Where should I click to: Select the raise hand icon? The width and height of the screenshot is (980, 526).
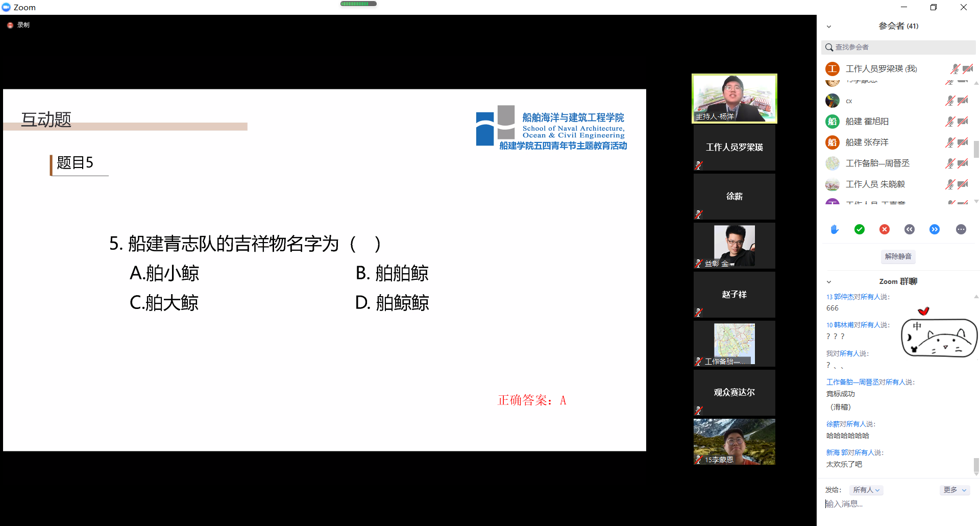point(834,229)
